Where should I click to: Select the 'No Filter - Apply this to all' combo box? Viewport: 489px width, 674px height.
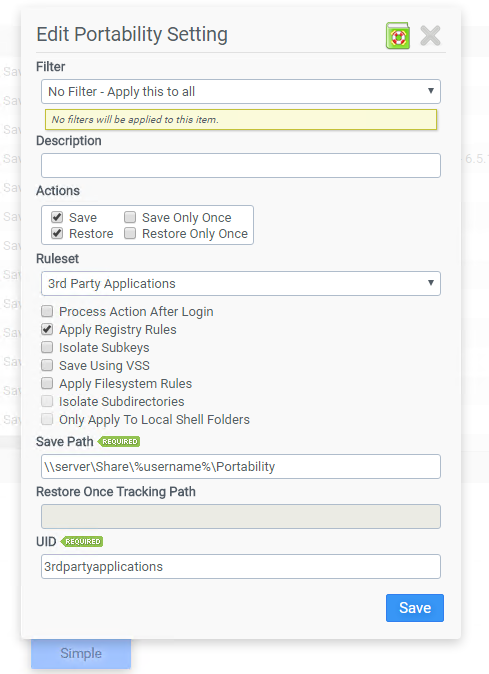point(241,91)
